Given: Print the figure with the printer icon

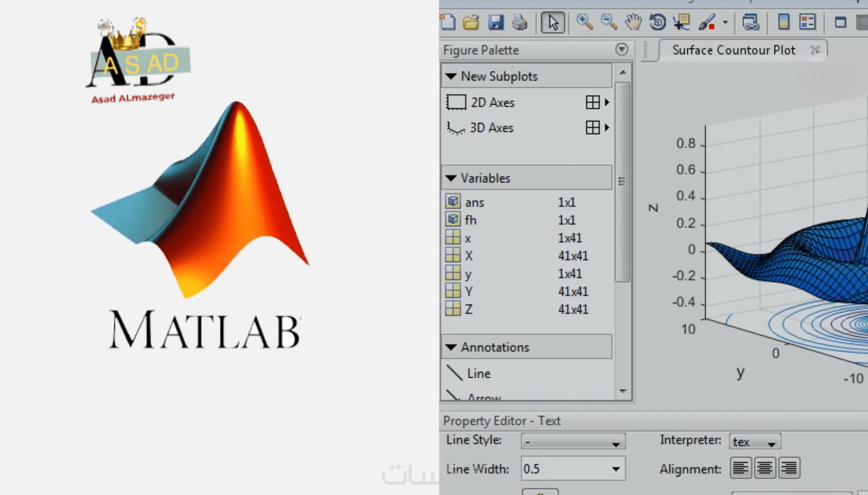Looking at the screenshot, I should (520, 22).
